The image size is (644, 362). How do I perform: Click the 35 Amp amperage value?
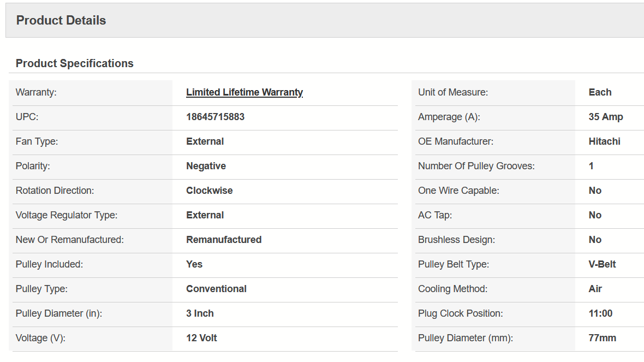[605, 117]
